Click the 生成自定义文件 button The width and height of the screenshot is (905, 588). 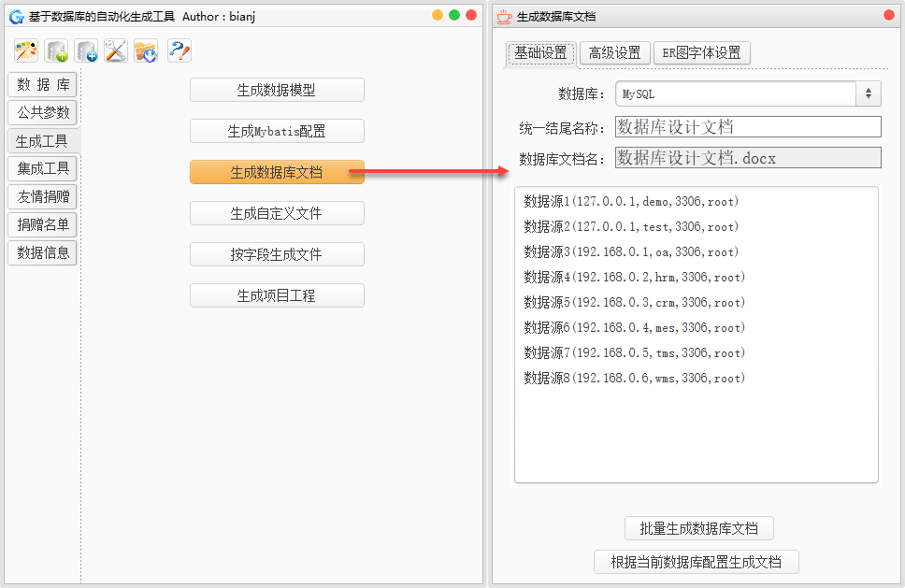click(277, 213)
